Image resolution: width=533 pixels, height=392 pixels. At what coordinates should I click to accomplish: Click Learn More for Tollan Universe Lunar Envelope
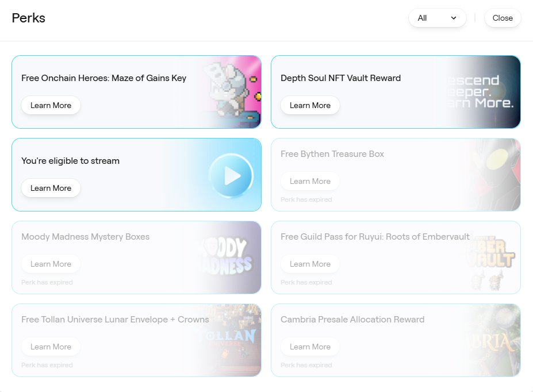(51, 347)
